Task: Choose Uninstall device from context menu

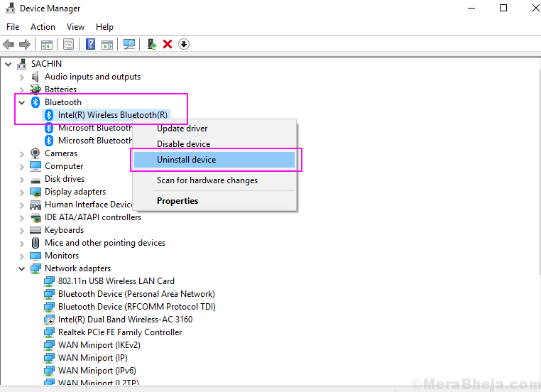Action: coord(214,160)
